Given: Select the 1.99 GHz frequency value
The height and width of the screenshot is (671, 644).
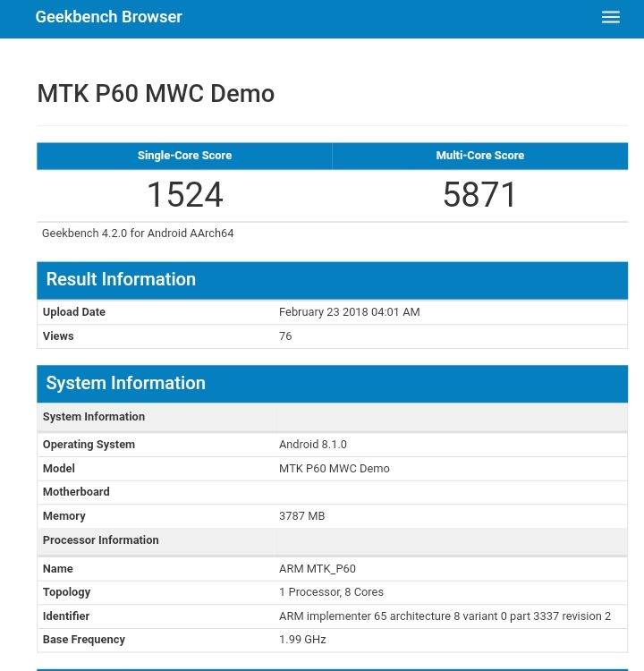Looking at the screenshot, I should tap(302, 640).
